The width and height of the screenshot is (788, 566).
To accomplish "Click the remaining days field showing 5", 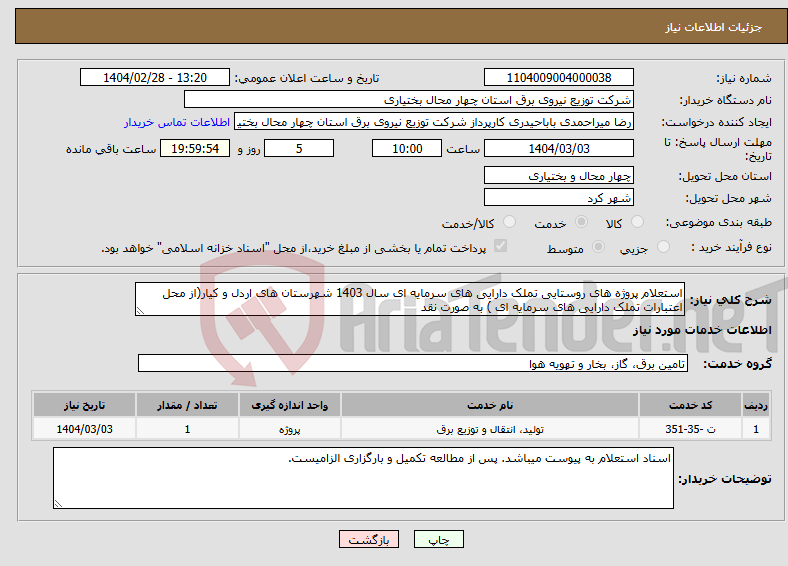I will point(299,148).
